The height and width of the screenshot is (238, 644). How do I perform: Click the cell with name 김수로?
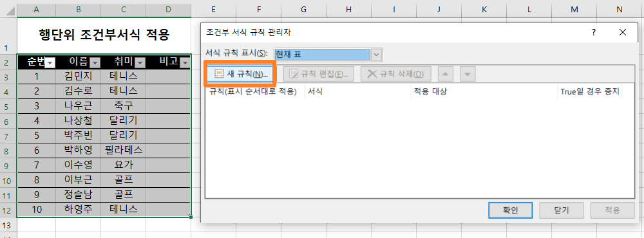coord(78,91)
